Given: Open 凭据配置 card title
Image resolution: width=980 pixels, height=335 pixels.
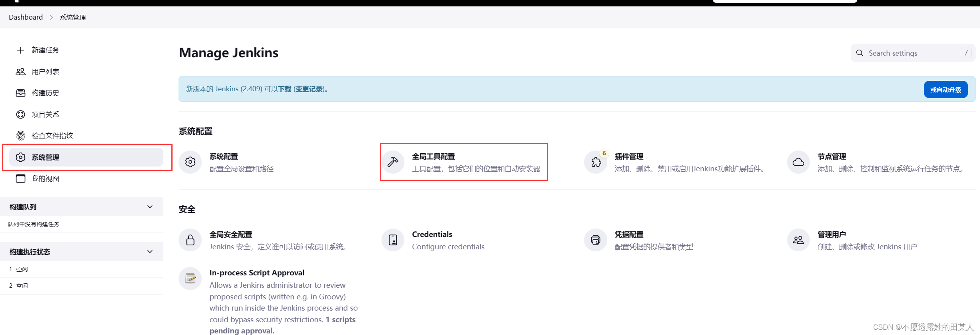Looking at the screenshot, I should point(629,235).
